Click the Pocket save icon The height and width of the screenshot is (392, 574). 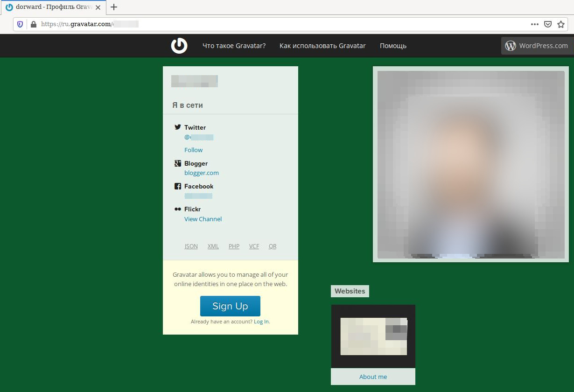(548, 24)
